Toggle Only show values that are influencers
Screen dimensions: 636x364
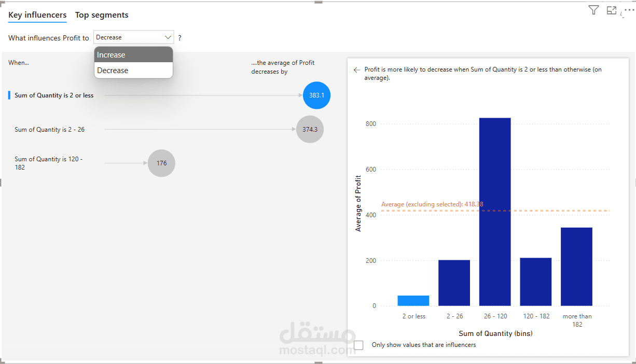[358, 345]
